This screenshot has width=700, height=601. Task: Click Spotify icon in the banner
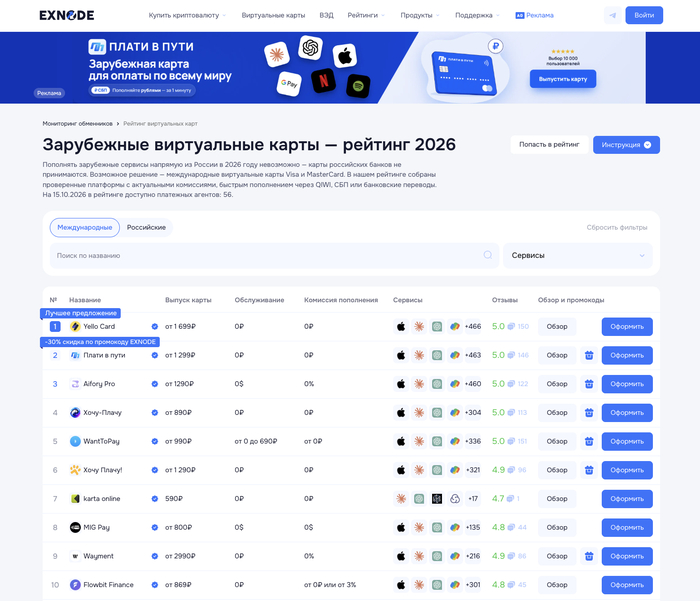coord(358,86)
